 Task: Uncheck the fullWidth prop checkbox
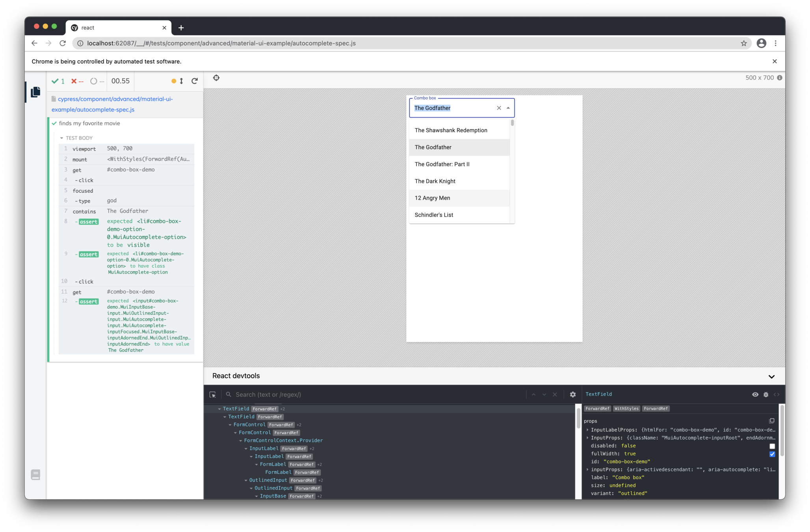pos(772,454)
